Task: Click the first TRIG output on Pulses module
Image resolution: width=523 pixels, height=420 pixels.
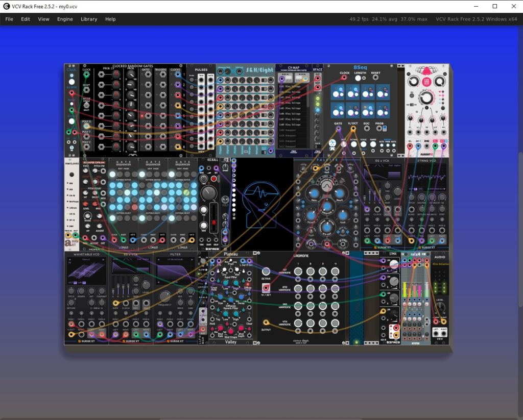Action: [201, 80]
